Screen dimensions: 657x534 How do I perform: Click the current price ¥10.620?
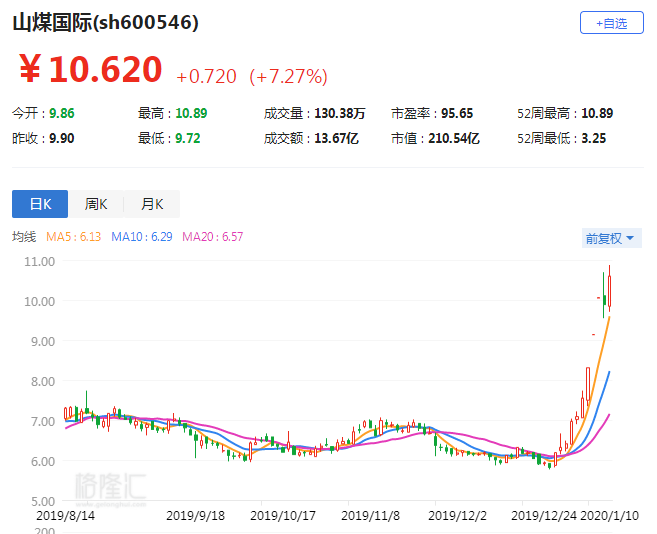click(90, 69)
